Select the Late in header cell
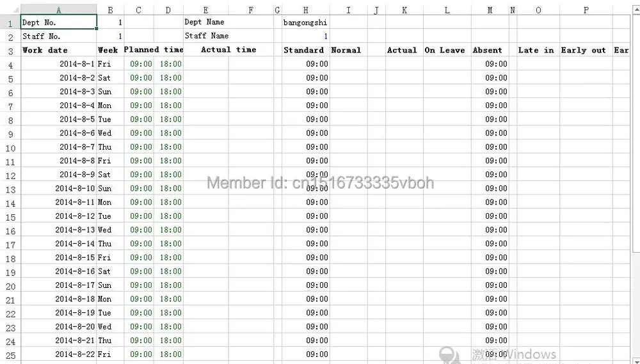The image size is (640, 364). coord(538,50)
